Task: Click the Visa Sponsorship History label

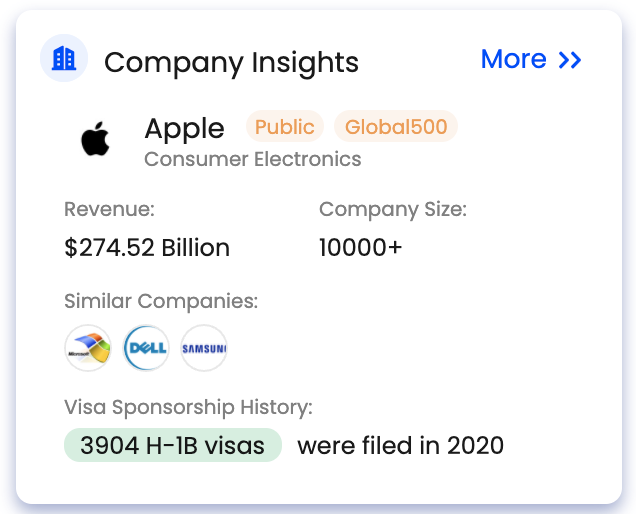Action: 189,407
